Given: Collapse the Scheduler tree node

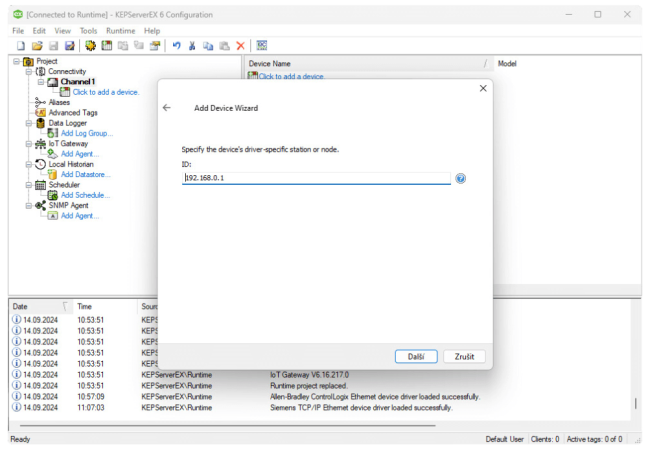Looking at the screenshot, I should tap(29, 185).
